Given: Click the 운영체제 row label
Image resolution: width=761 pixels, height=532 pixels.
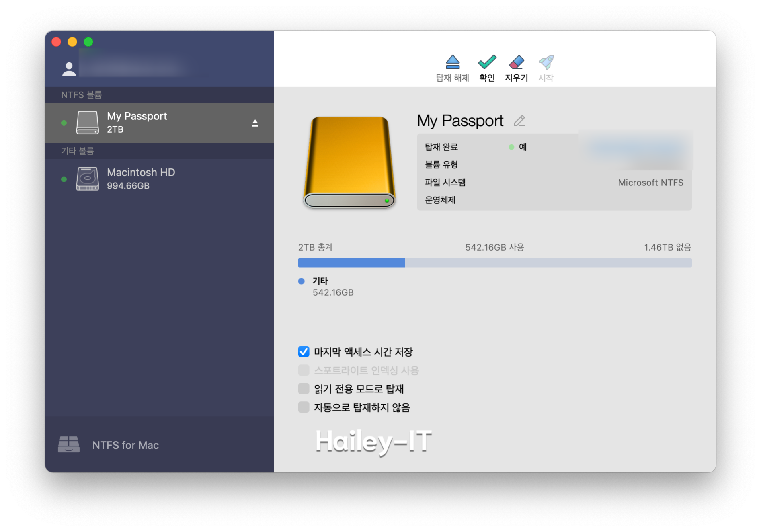Looking at the screenshot, I should click(440, 200).
